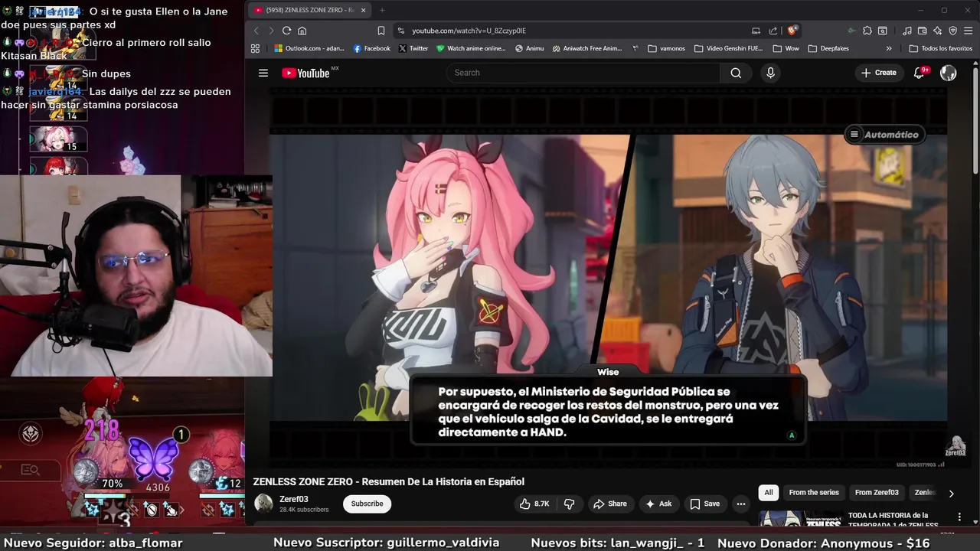The width and height of the screenshot is (980, 551).
Task: Open YouTube notifications bell
Action: click(920, 73)
